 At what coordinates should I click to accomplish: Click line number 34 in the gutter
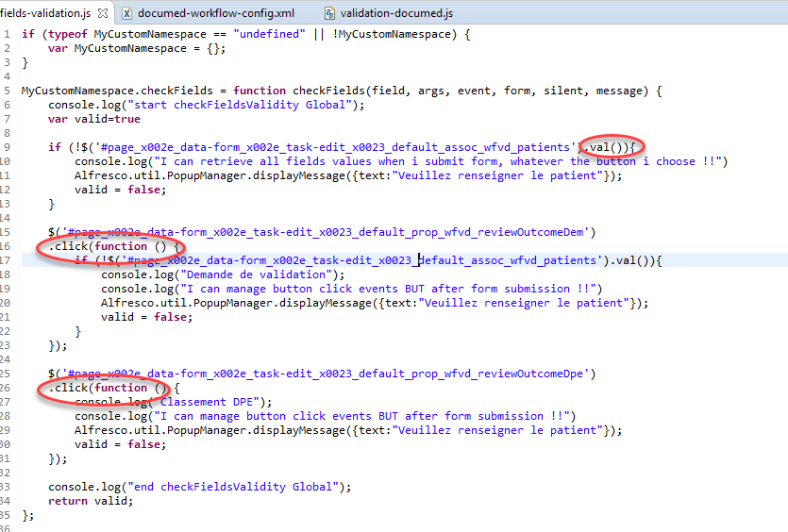click(8, 501)
